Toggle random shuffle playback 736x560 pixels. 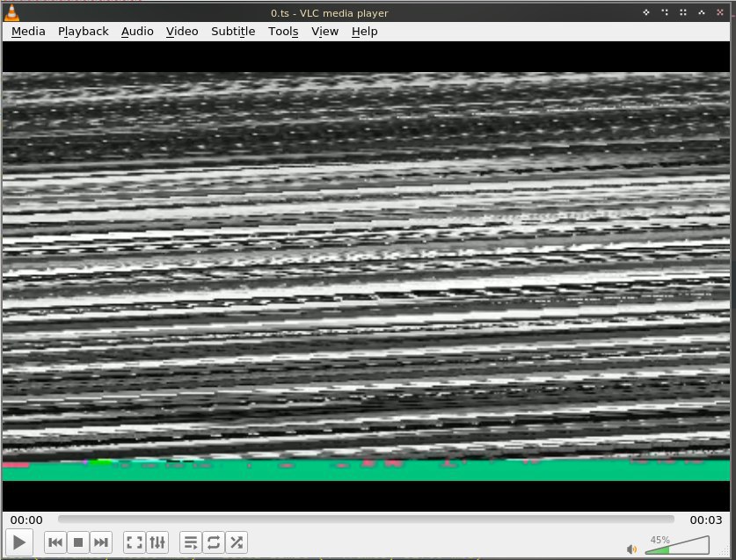point(237,542)
